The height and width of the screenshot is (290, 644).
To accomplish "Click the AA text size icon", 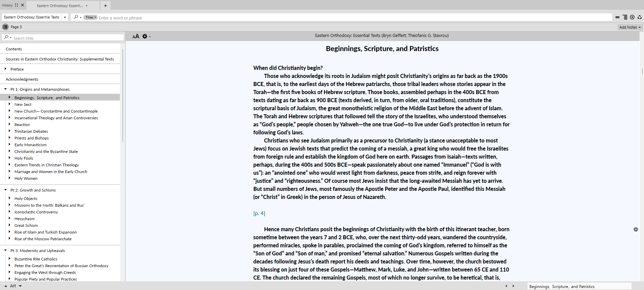I will [136, 36].
